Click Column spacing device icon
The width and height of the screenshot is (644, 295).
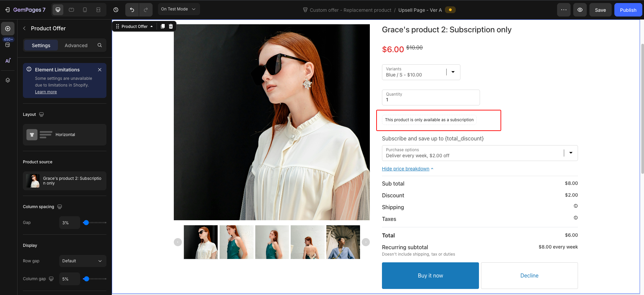click(60, 207)
